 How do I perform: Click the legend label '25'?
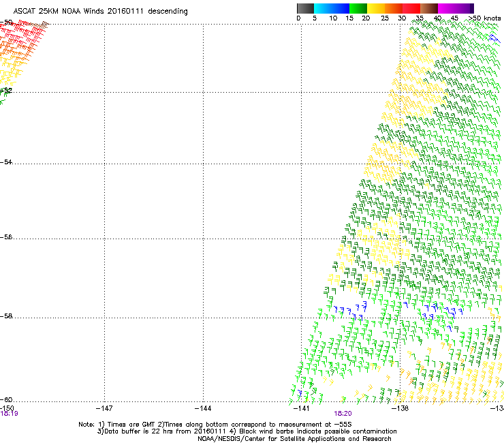385,18
